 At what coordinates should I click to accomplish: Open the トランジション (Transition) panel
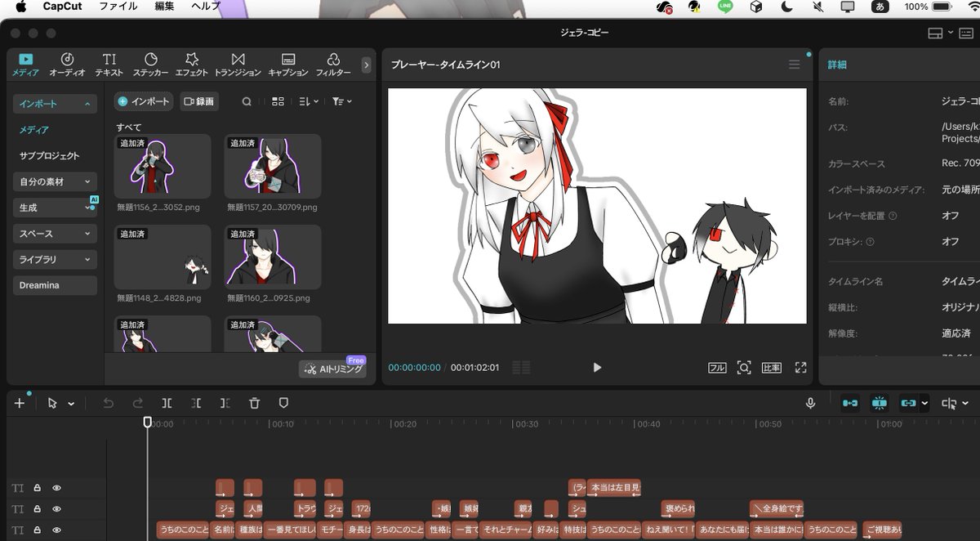[238, 65]
